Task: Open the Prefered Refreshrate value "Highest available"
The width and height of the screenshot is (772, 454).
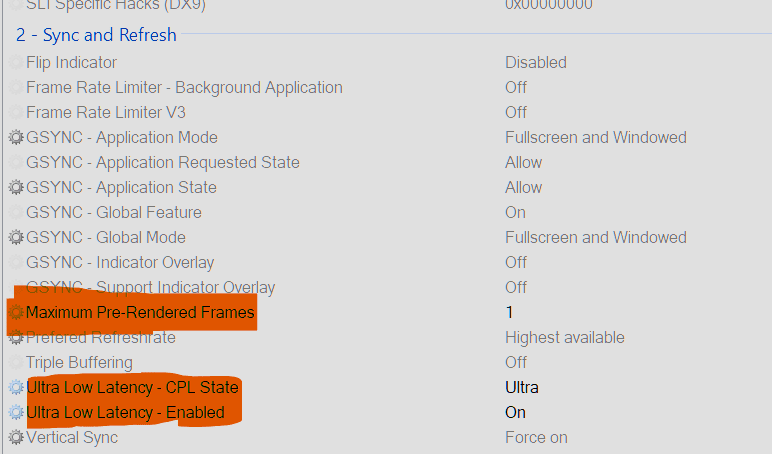Action: pos(564,338)
